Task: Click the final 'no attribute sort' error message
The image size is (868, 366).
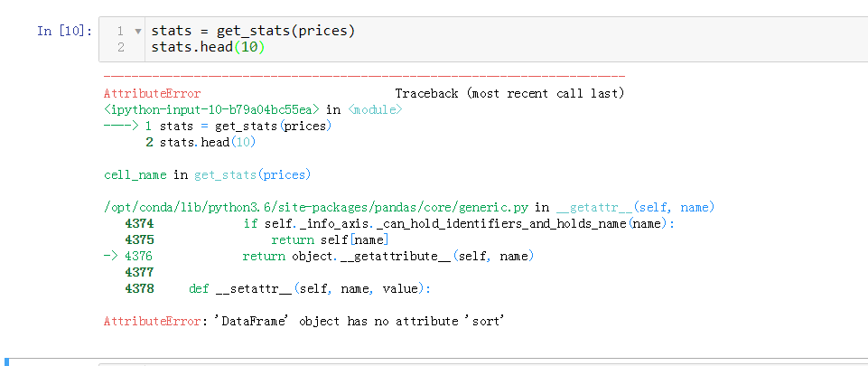Action: 303,321
